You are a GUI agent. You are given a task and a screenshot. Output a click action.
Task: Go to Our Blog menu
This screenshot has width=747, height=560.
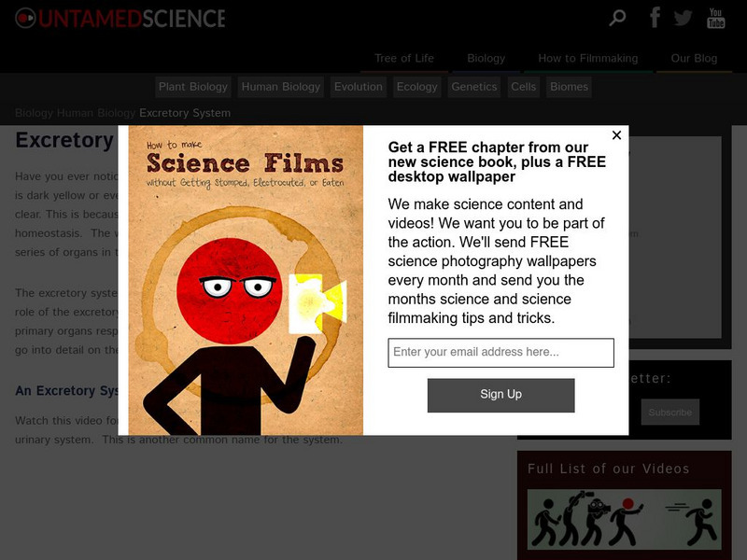pyautogui.click(x=694, y=58)
